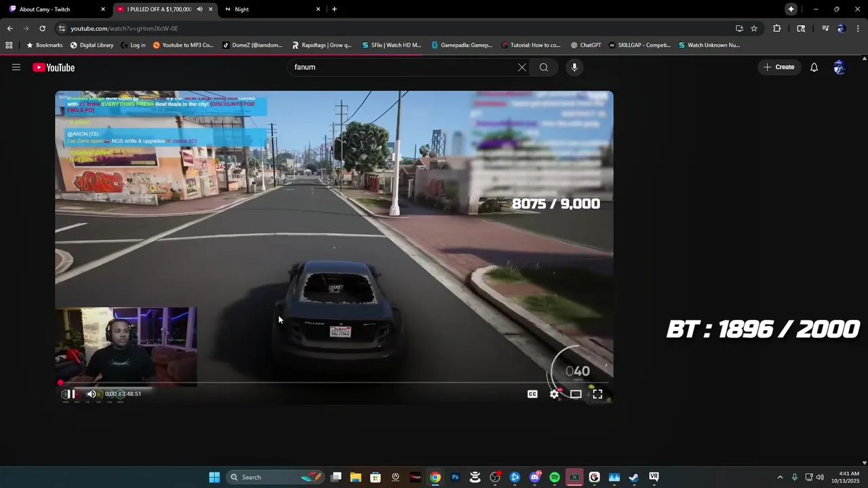Screen dimensions: 868x488
Task: Seek on the video progress bar
Action: [x=334, y=383]
